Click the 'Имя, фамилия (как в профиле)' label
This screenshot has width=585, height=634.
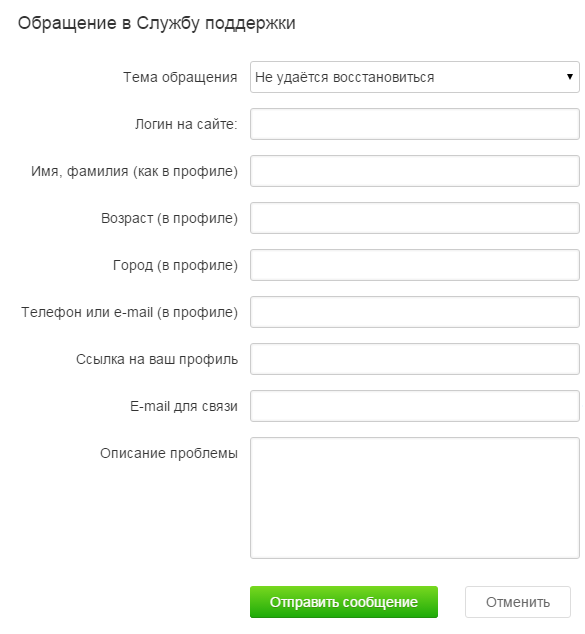tap(134, 171)
